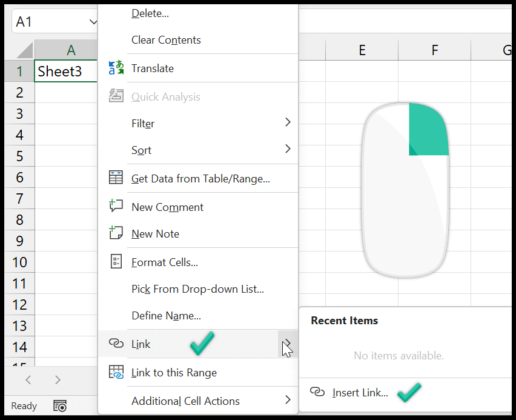Click the macro recording icon in status bar
Screen dimensions: 516x420
59,405
